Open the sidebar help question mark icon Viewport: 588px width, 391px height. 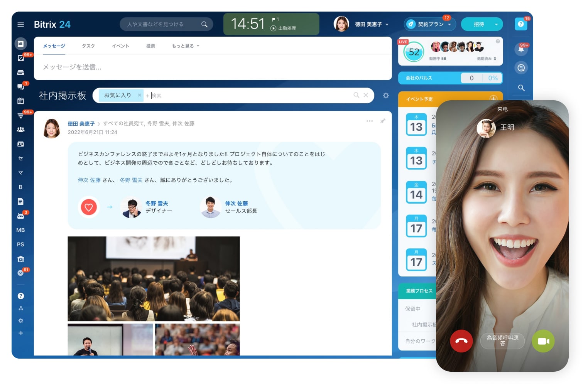(21, 296)
